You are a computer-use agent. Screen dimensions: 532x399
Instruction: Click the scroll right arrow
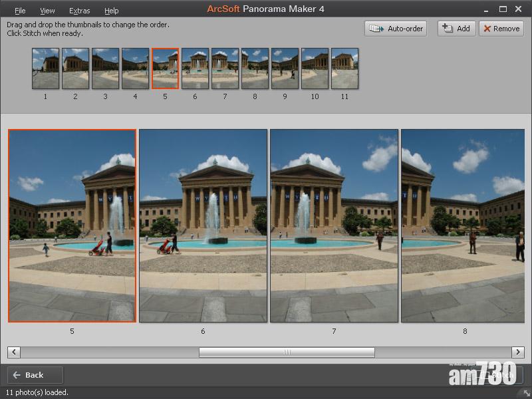[517, 352]
